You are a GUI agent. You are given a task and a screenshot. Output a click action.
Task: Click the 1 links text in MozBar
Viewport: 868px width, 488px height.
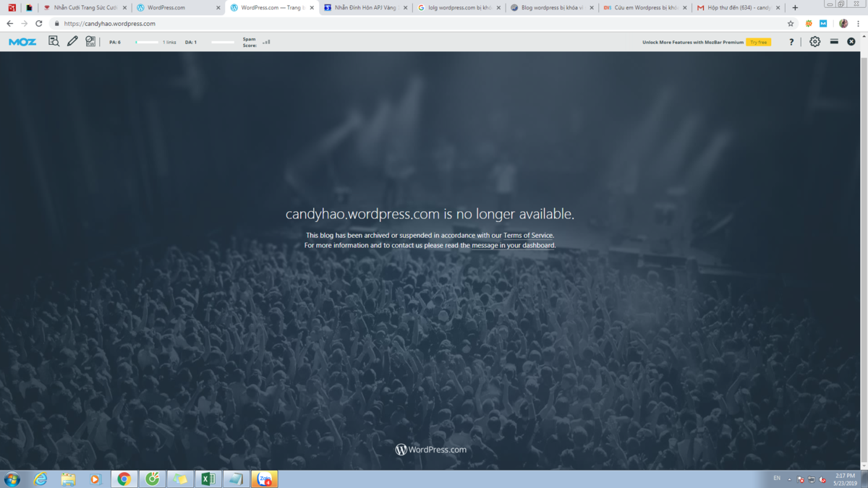coord(169,42)
